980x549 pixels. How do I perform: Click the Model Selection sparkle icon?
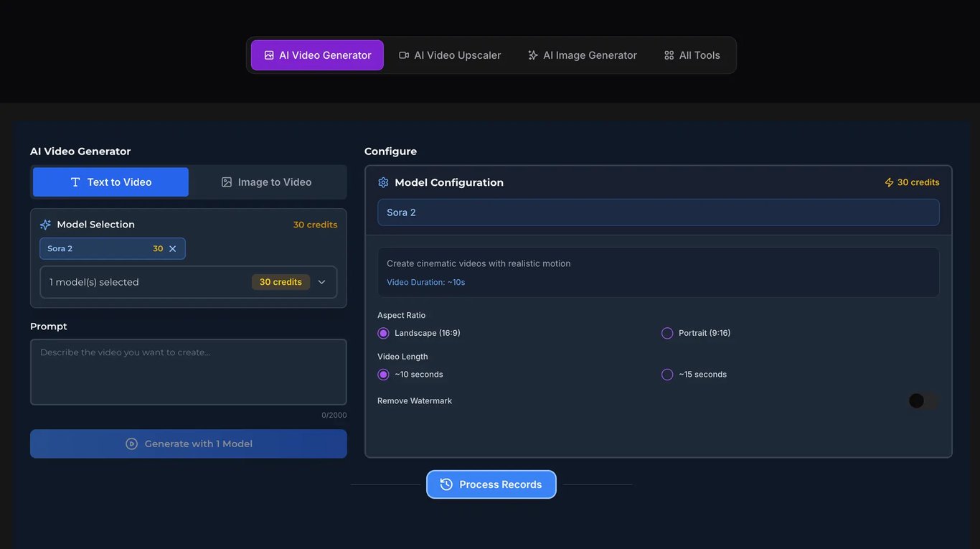coord(45,225)
